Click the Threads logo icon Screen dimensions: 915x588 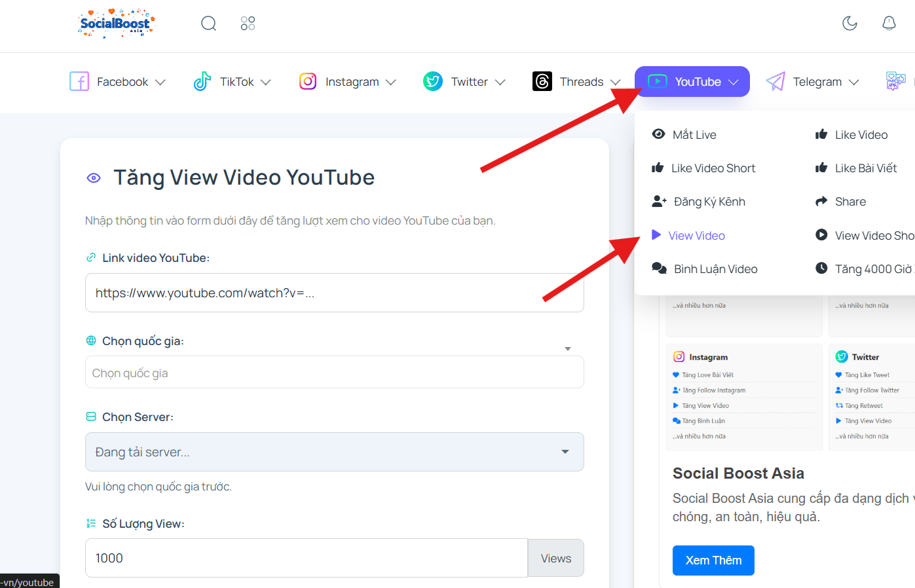(x=542, y=81)
